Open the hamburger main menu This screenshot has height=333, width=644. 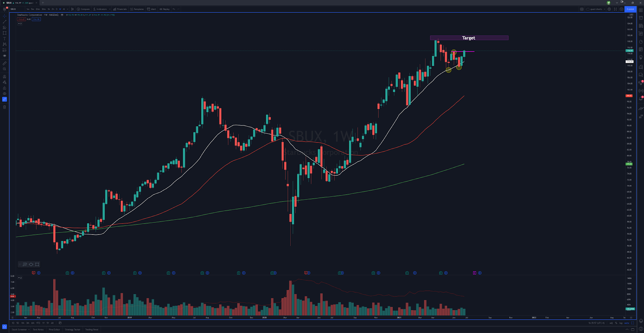(4, 9)
